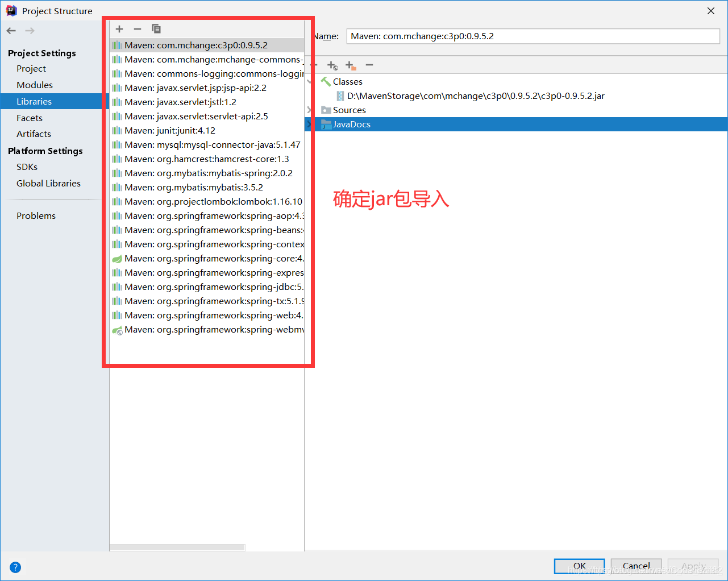Image resolution: width=728 pixels, height=581 pixels.
Task: Click the Sources folder icon
Action: [x=326, y=110]
